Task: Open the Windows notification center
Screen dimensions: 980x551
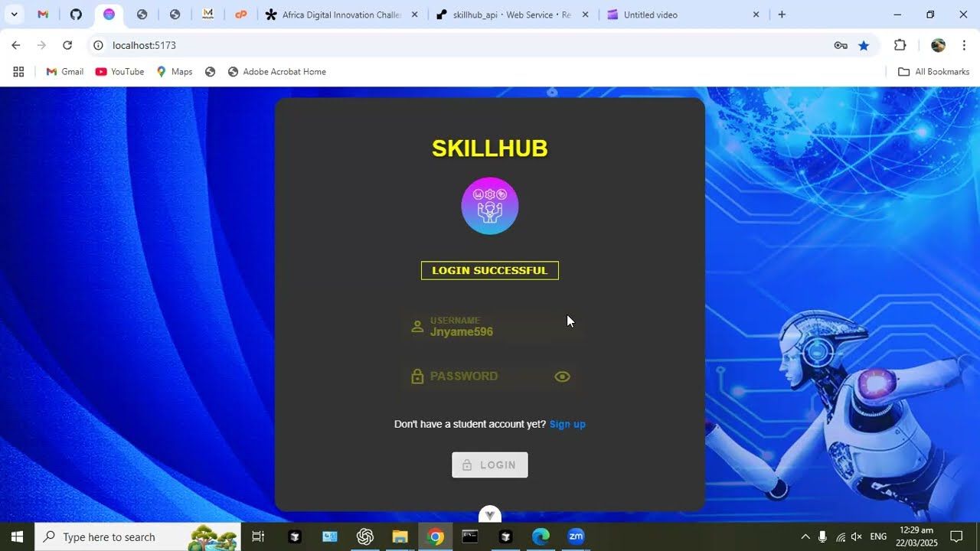Action: coord(956,536)
